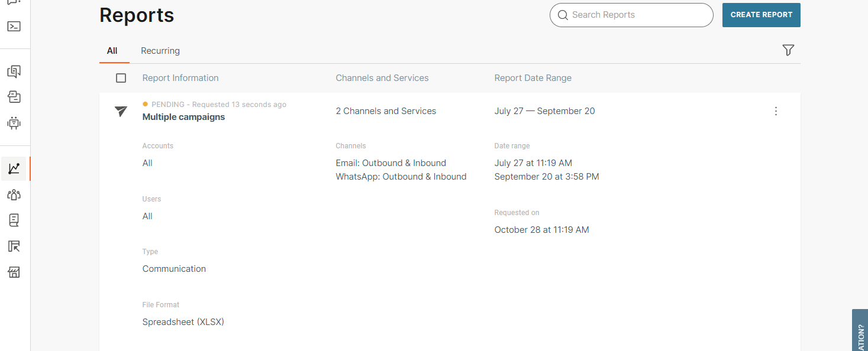Screen dimensions: 868x351
Task: Click the CREATE REPORT button
Action: pyautogui.click(x=761, y=15)
